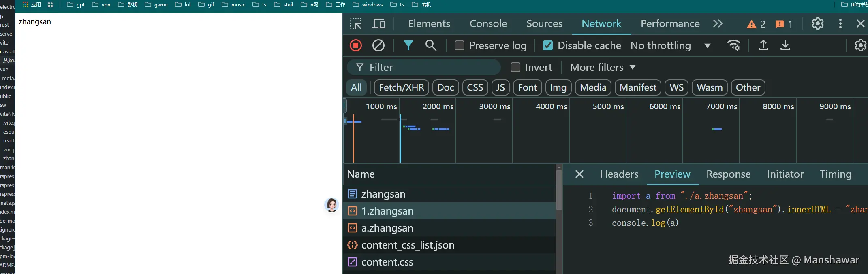This screenshot has width=868, height=274.
Task: Enable the Invert filter checkbox
Action: click(515, 67)
